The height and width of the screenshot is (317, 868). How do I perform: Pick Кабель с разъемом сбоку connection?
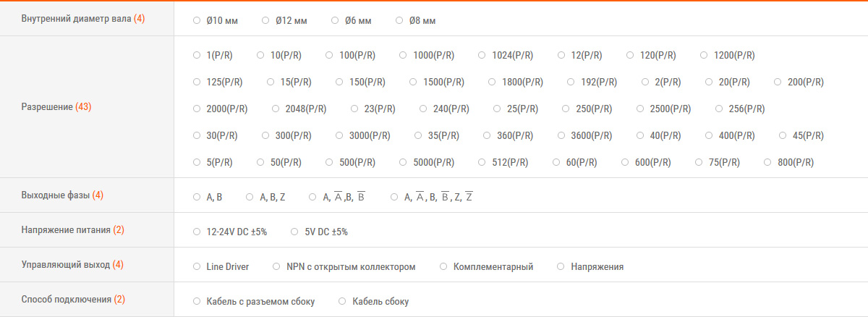[x=197, y=302]
